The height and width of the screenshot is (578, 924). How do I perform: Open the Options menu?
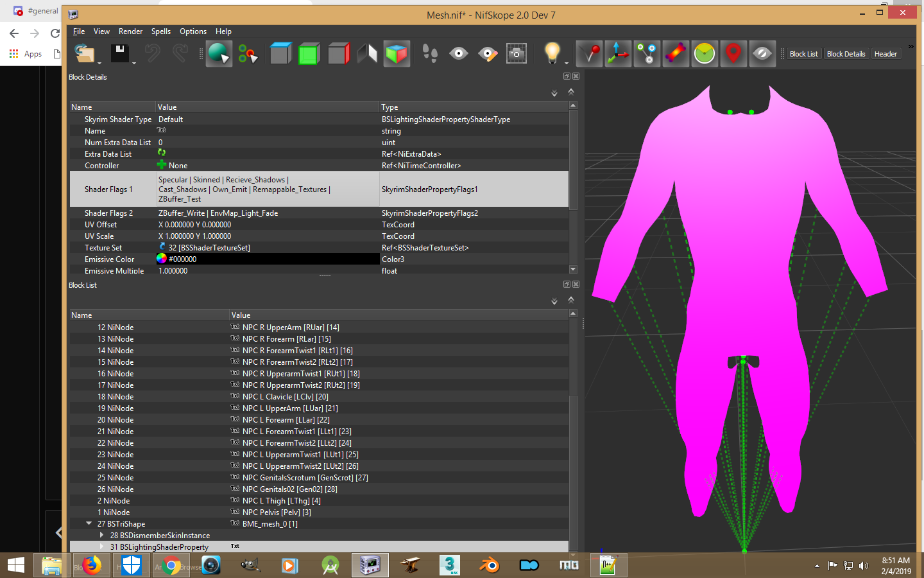[x=193, y=31]
